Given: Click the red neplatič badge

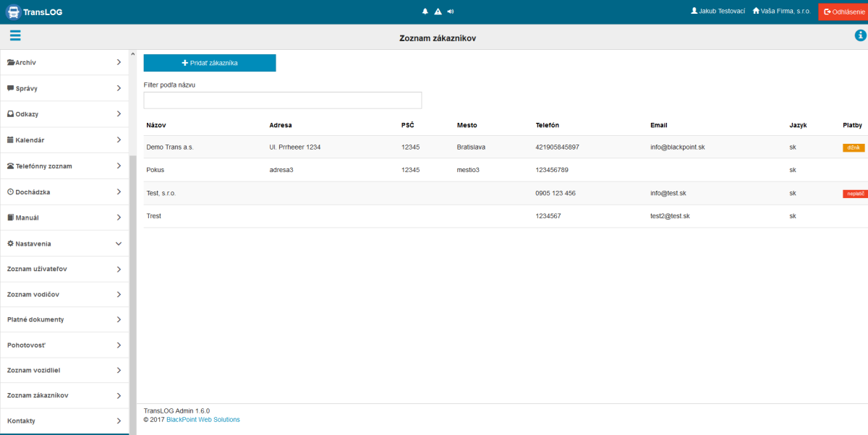Looking at the screenshot, I should point(854,194).
